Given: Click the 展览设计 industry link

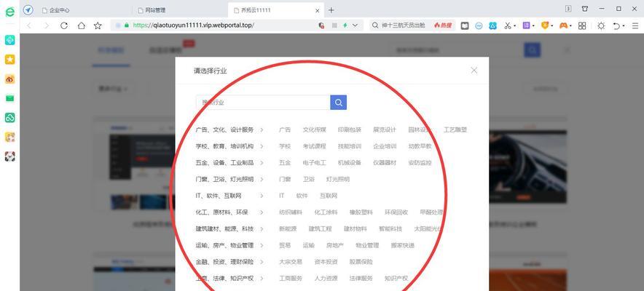Looking at the screenshot, I should point(385,130).
